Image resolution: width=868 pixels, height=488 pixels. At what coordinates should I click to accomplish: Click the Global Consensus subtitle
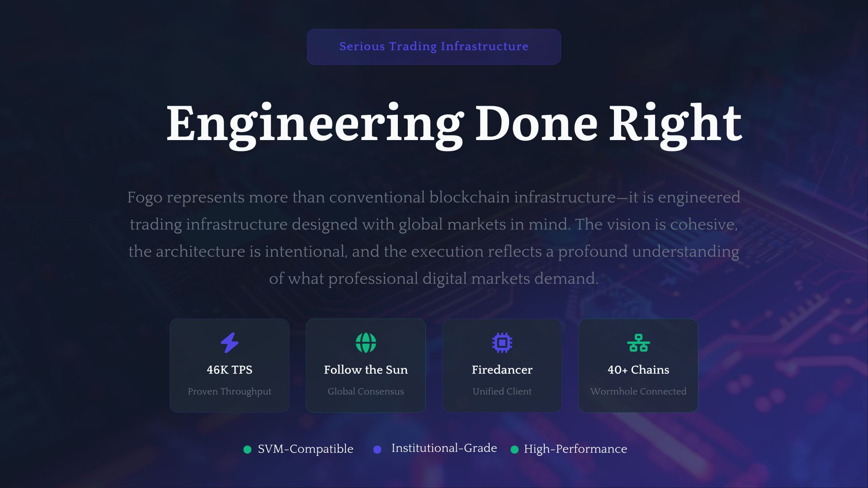[x=366, y=391]
